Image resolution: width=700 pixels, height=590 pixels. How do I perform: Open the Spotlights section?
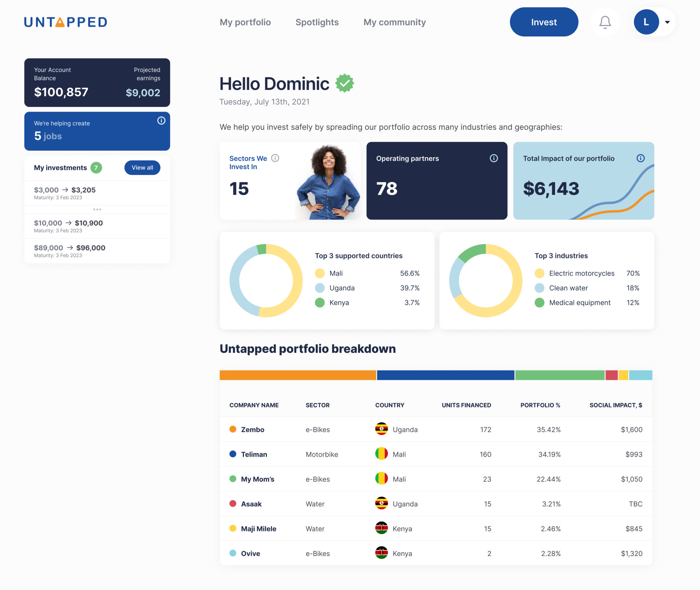(x=317, y=22)
